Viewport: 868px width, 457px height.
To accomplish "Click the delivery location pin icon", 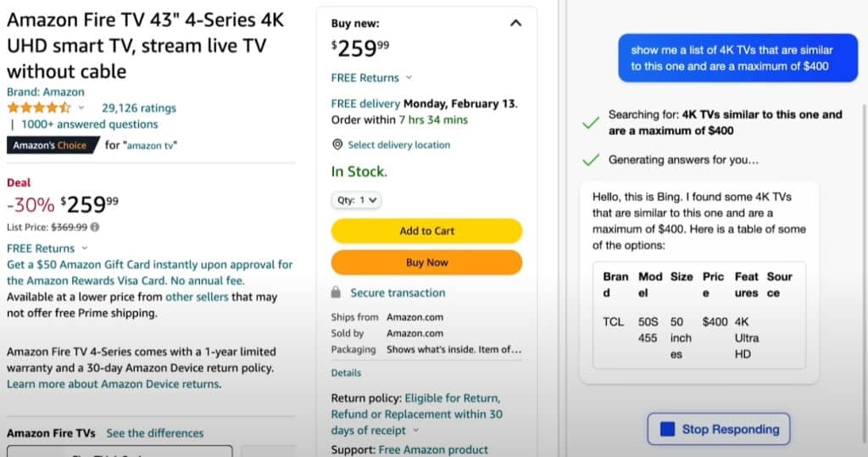I will pos(337,145).
